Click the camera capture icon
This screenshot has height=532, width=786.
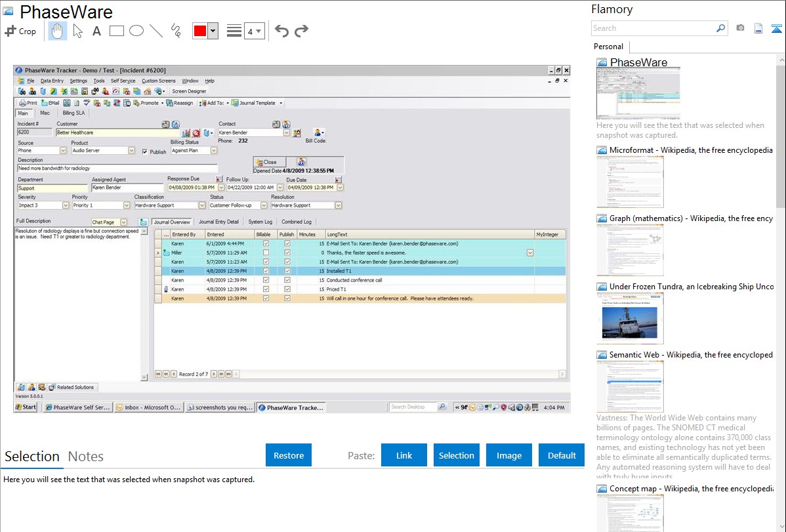pyautogui.click(x=740, y=28)
